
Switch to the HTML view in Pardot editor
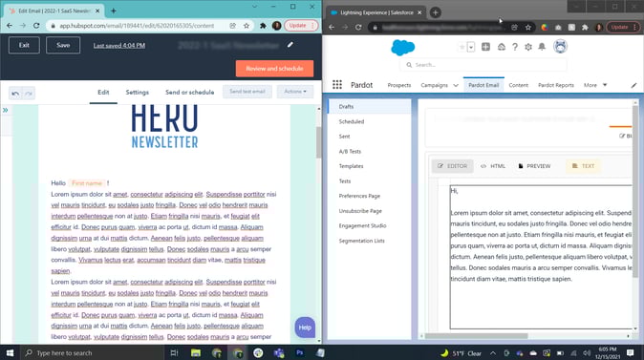[x=493, y=166]
